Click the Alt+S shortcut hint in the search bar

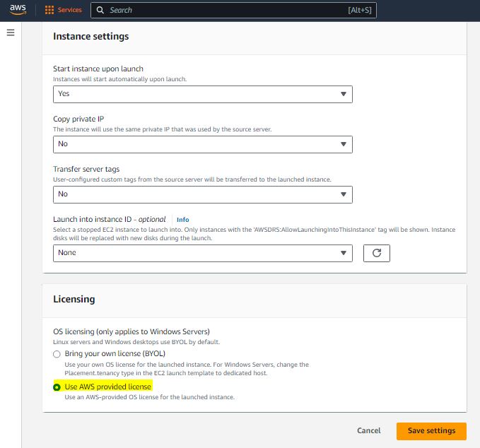360,10
